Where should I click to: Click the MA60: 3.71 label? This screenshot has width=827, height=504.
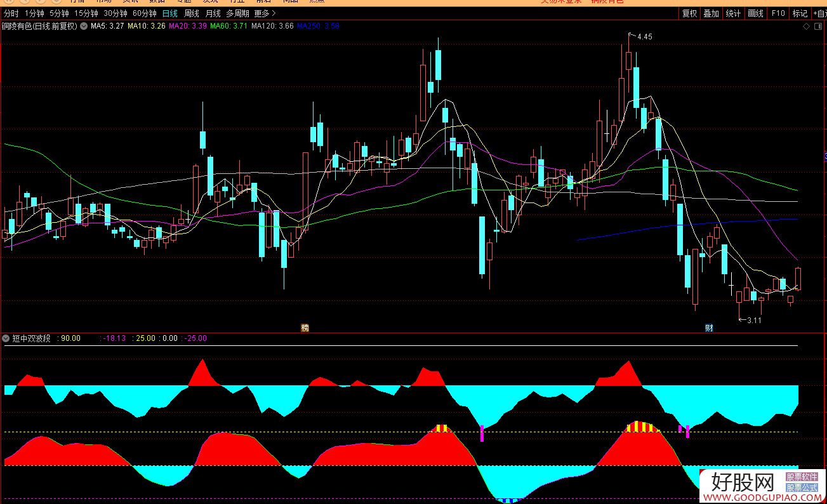pos(229,27)
